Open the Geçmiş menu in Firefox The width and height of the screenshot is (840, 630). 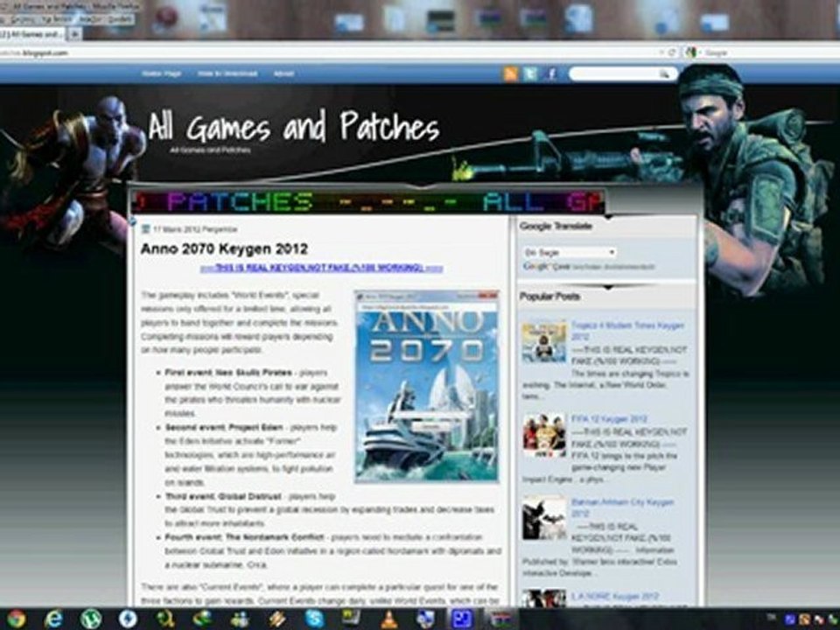click(24, 20)
